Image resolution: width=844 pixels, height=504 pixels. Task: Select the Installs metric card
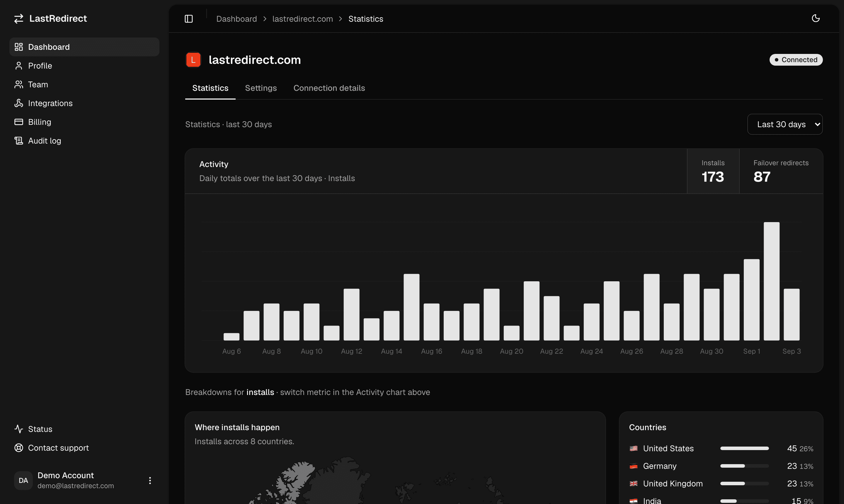[713, 171]
